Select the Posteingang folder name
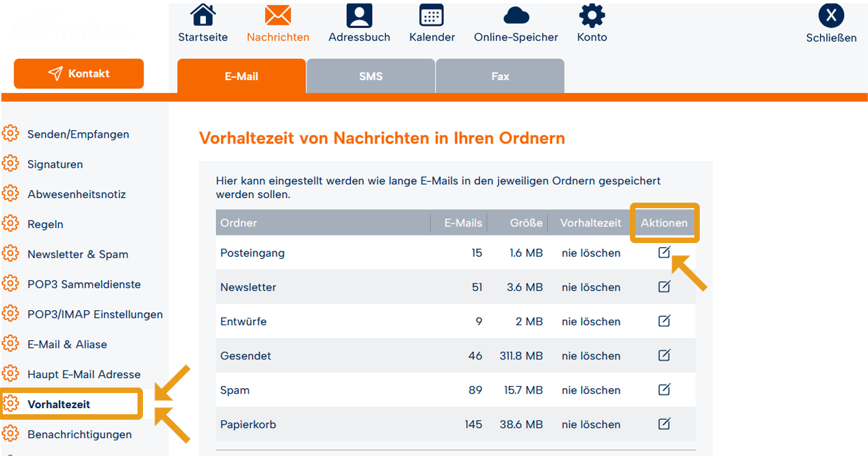 tap(252, 253)
